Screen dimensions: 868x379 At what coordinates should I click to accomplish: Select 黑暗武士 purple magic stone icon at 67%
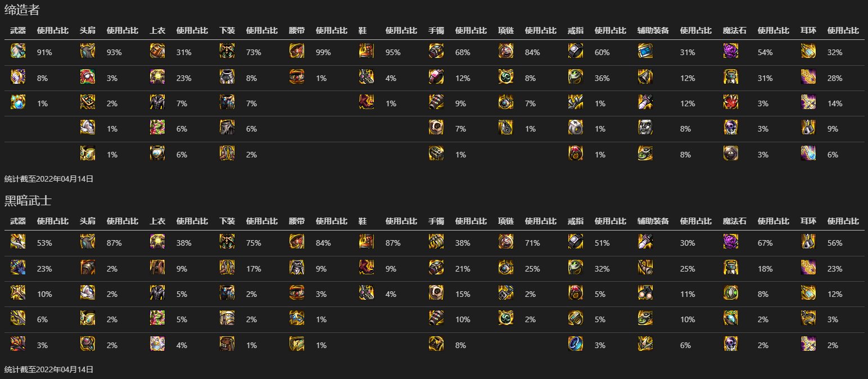(731, 242)
